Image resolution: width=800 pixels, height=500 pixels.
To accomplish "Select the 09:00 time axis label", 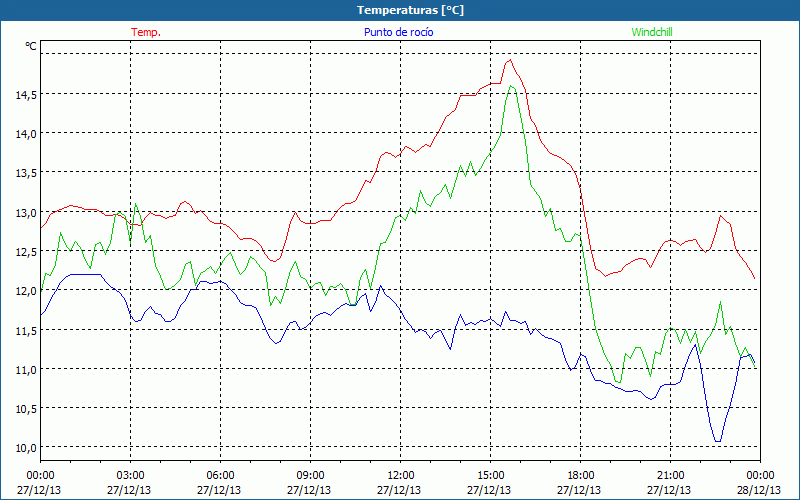I will [x=311, y=475].
